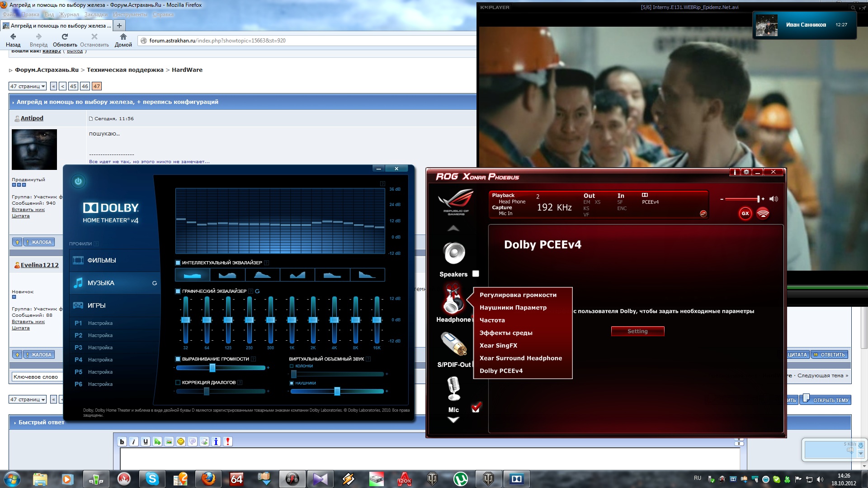
Task: Disable the Интеллектуальный эквалайзер checkbox
Action: 178,263
